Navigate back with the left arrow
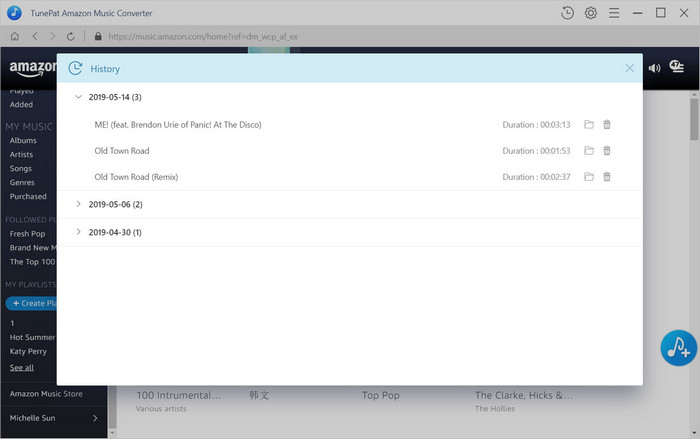Image resolution: width=700 pixels, height=439 pixels. coord(35,36)
